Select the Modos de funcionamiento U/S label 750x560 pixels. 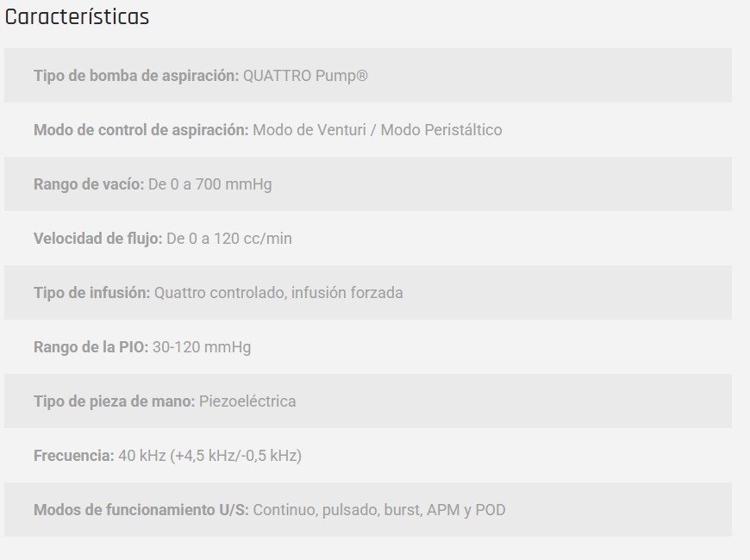(141, 510)
